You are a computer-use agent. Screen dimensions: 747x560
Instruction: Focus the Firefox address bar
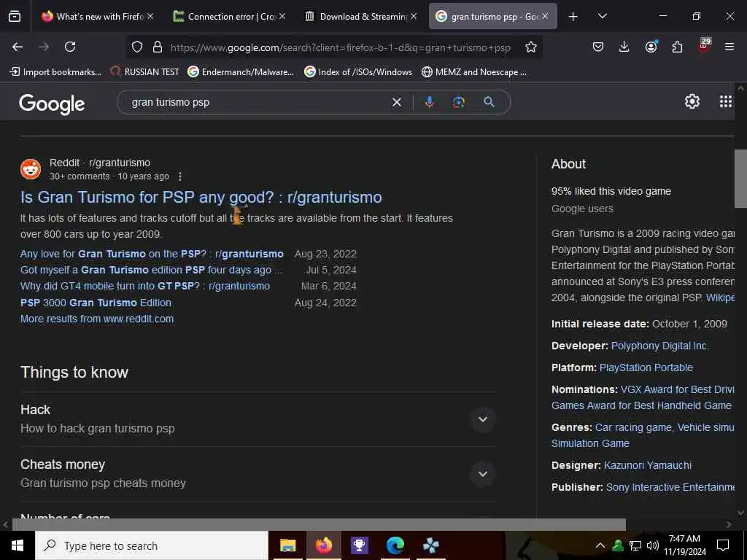(x=340, y=47)
